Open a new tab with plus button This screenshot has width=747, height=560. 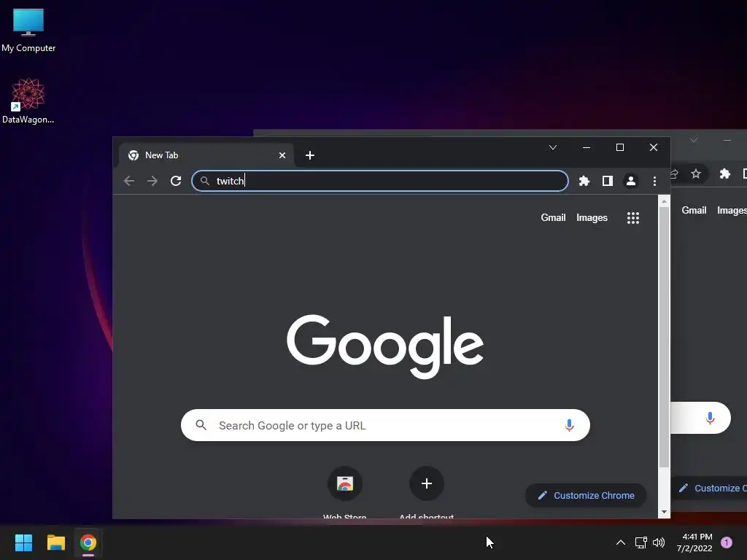coord(309,155)
